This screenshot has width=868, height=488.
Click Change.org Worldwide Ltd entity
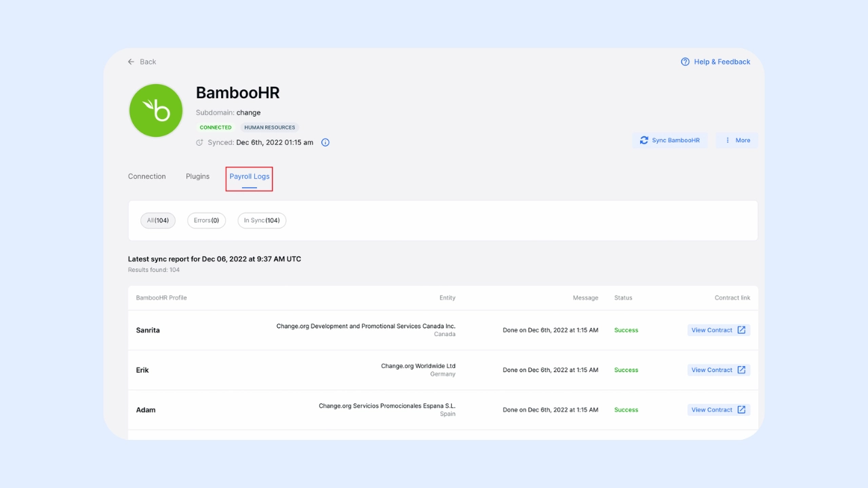[x=418, y=366]
